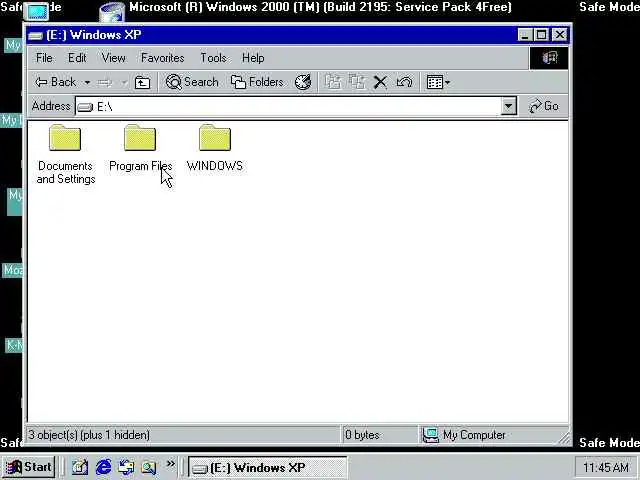The height and width of the screenshot is (480, 640).
Task: Maximize the Windows XP explorer window
Action: 541,35
